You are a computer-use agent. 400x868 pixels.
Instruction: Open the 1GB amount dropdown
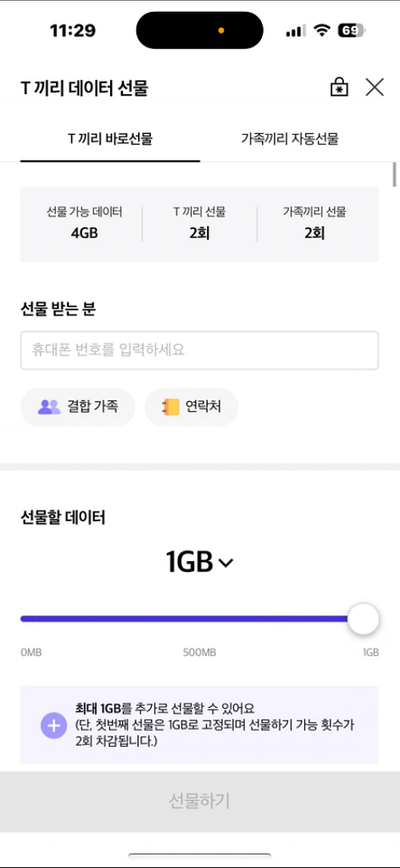pyautogui.click(x=200, y=563)
